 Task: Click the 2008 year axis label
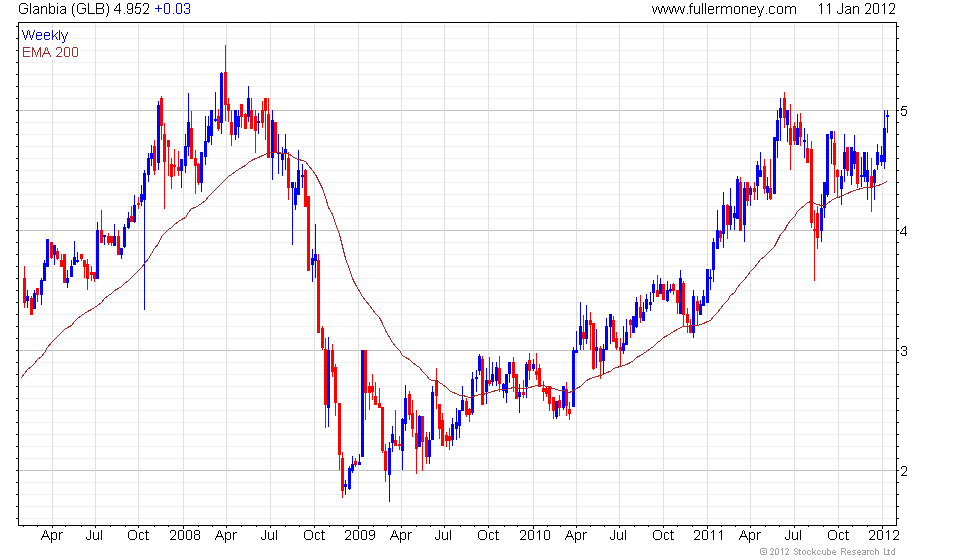click(185, 536)
